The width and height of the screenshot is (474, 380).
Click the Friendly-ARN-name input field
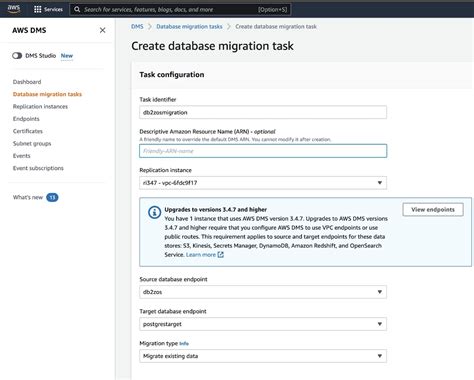pos(263,151)
